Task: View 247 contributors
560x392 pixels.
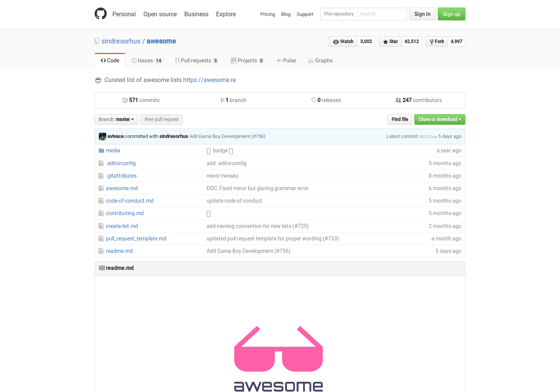Action: pos(418,100)
